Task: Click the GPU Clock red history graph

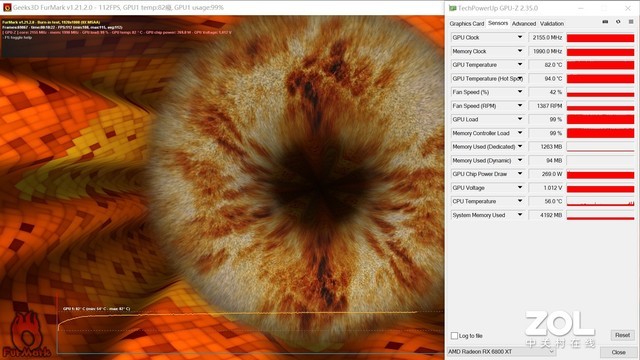Action: click(x=600, y=38)
